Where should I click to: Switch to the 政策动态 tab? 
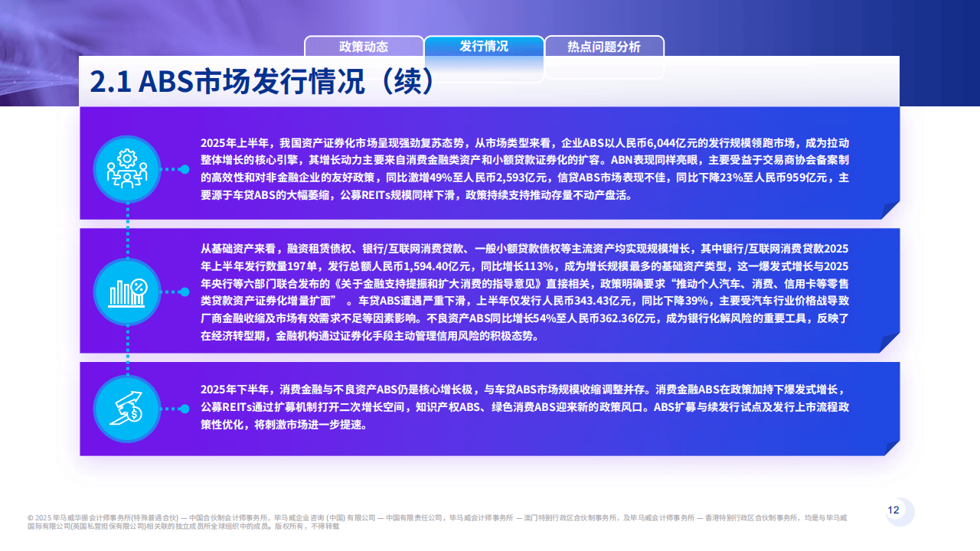point(364,47)
